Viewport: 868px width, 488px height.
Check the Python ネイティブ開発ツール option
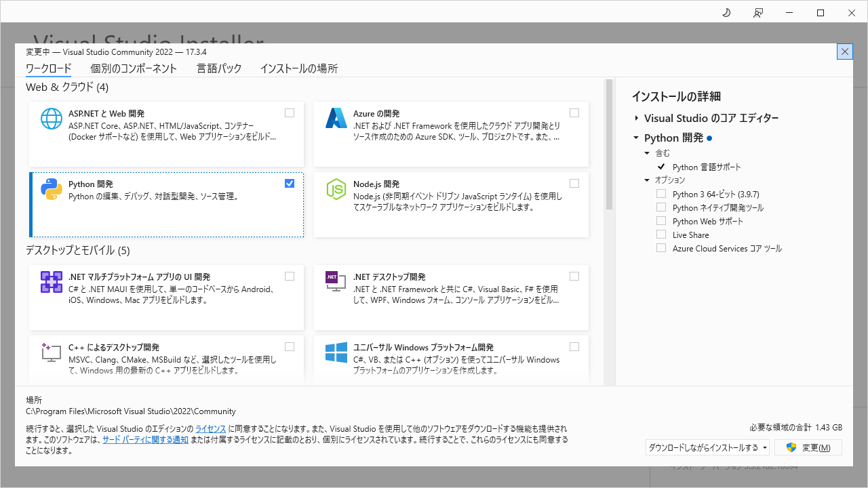coord(661,207)
